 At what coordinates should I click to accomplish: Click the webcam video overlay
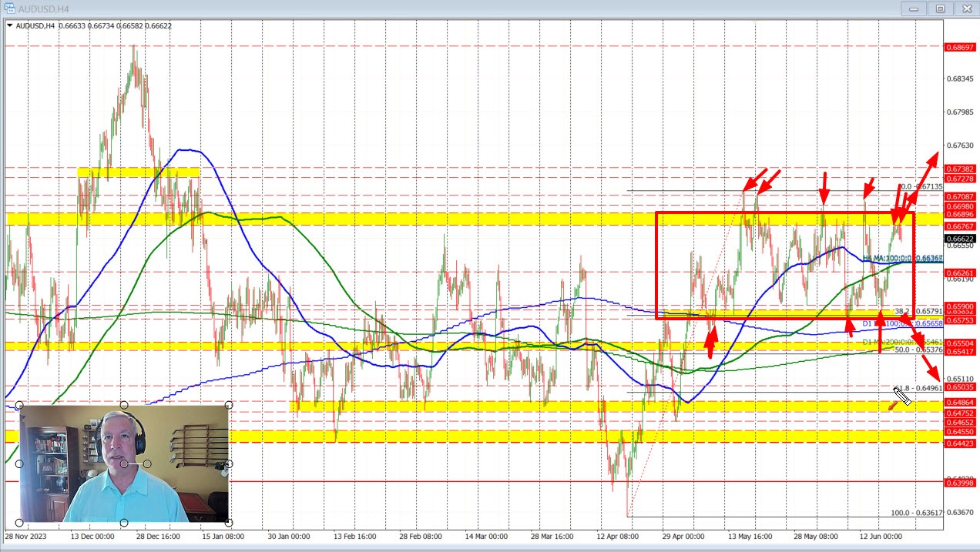[123, 462]
